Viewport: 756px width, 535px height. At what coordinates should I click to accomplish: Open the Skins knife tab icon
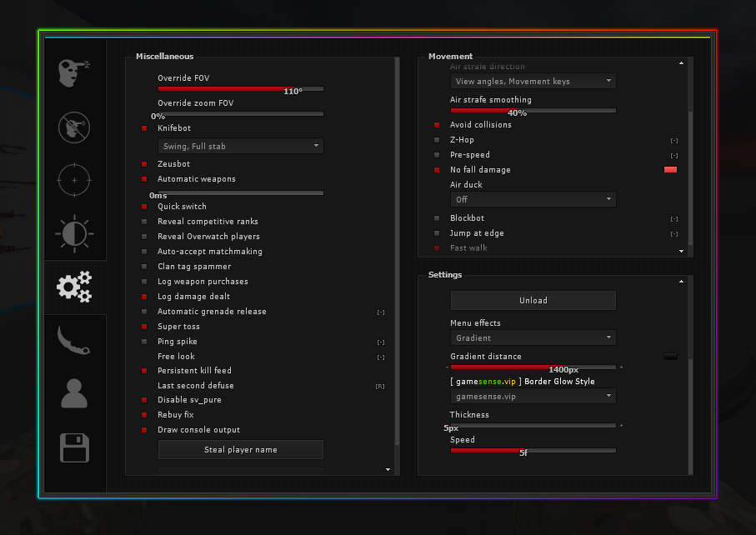coord(73,340)
